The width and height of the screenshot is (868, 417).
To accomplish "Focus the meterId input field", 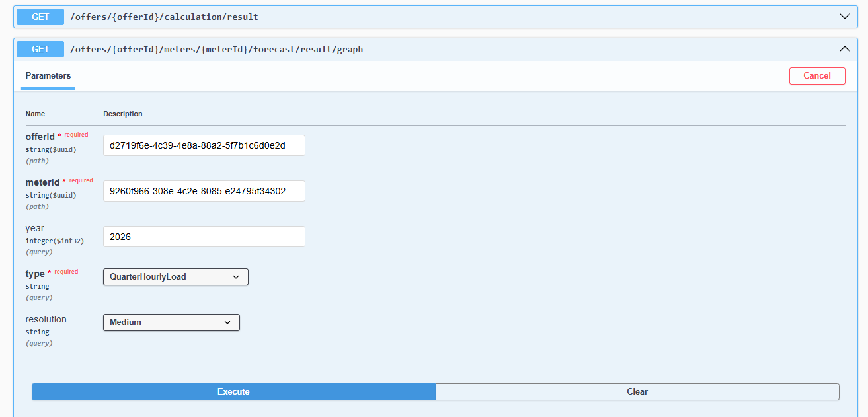I will point(204,191).
